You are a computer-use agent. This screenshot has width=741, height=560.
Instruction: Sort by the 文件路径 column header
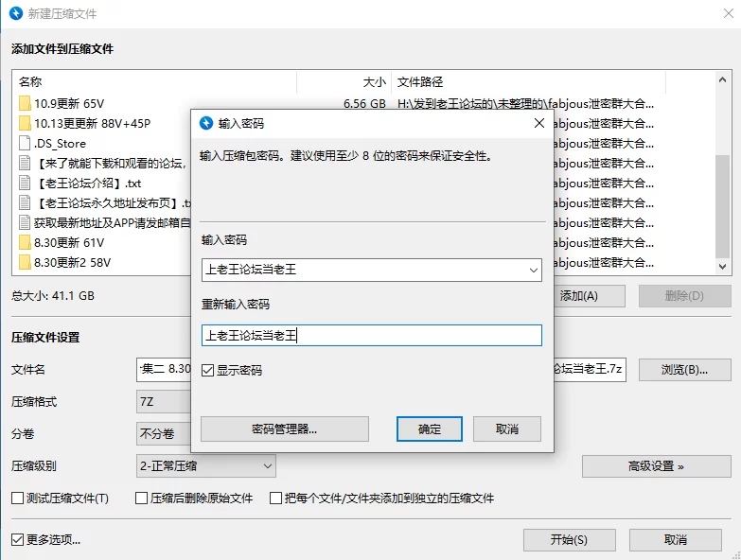(528, 82)
